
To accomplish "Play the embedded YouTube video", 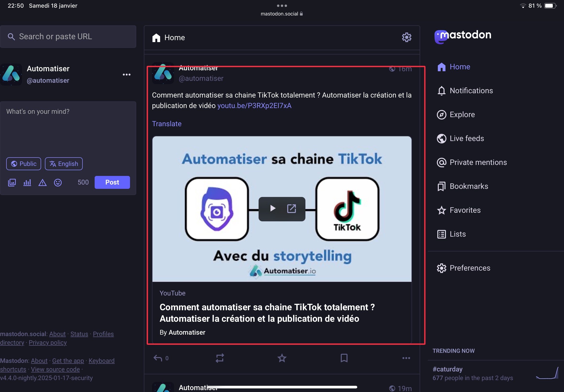I will pos(272,208).
